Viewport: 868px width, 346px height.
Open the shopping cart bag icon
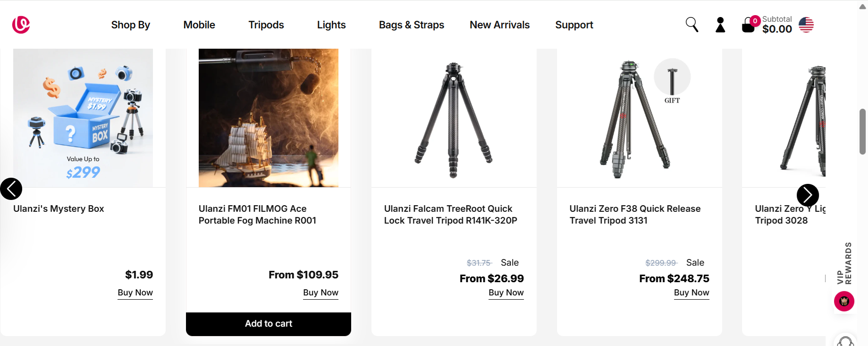[749, 25]
